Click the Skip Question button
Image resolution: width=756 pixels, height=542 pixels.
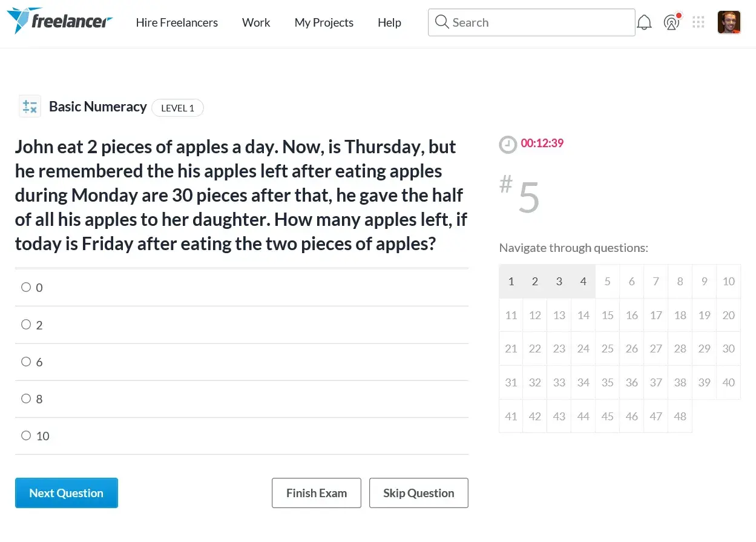(418, 493)
